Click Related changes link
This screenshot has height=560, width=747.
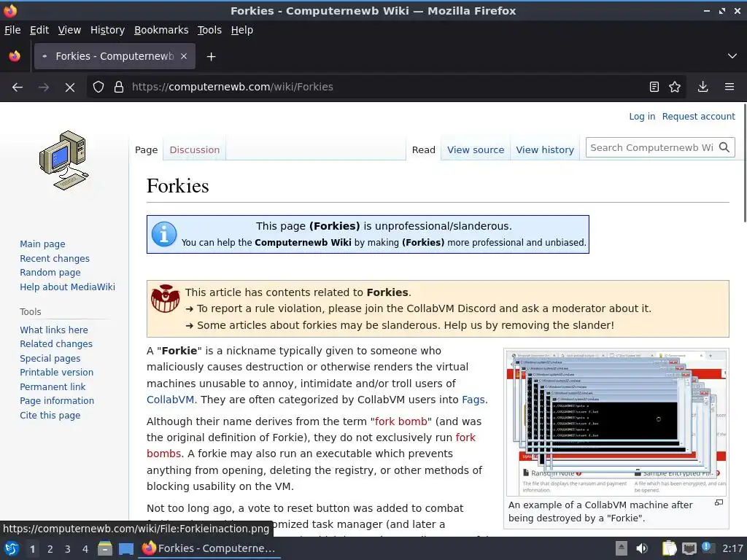(x=55, y=344)
